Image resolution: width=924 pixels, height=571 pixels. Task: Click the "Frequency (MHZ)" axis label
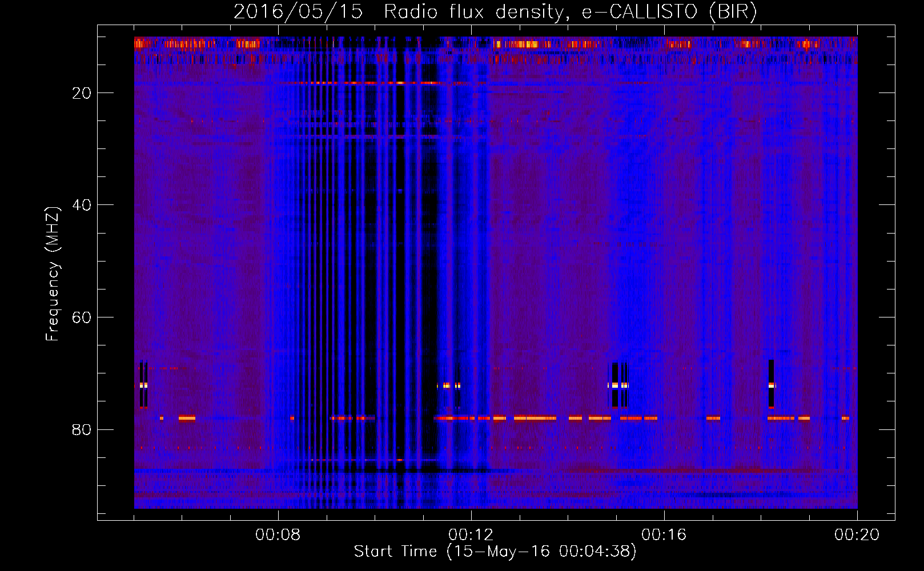(53, 274)
